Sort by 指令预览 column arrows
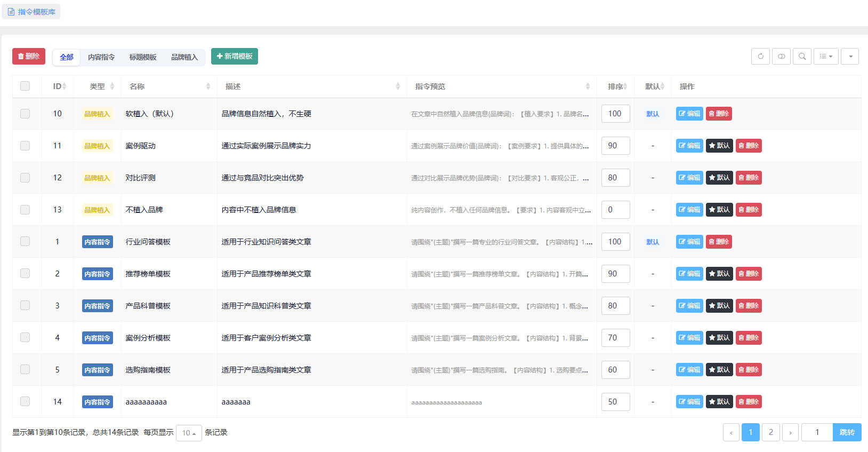The image size is (868, 452). point(588,86)
